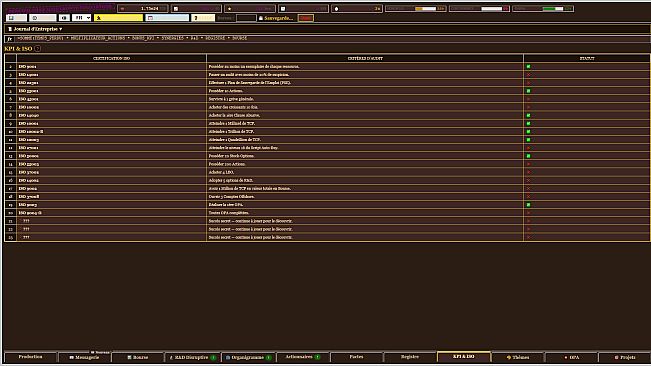This screenshot has width=651, height=366.
Task: Open the Actionnaires tab
Action: (303, 357)
